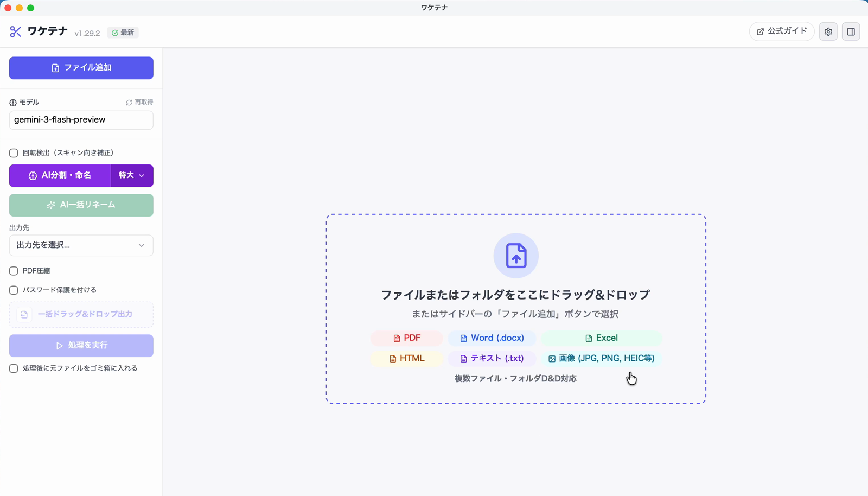Click the 画像 (JPG, PNG, HEIC等) badge

point(601,359)
